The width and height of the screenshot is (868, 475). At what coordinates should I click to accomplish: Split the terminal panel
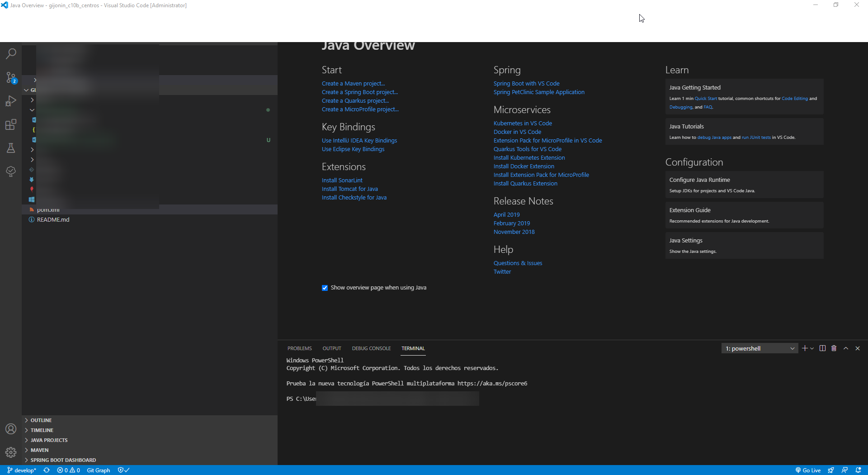(x=822, y=348)
